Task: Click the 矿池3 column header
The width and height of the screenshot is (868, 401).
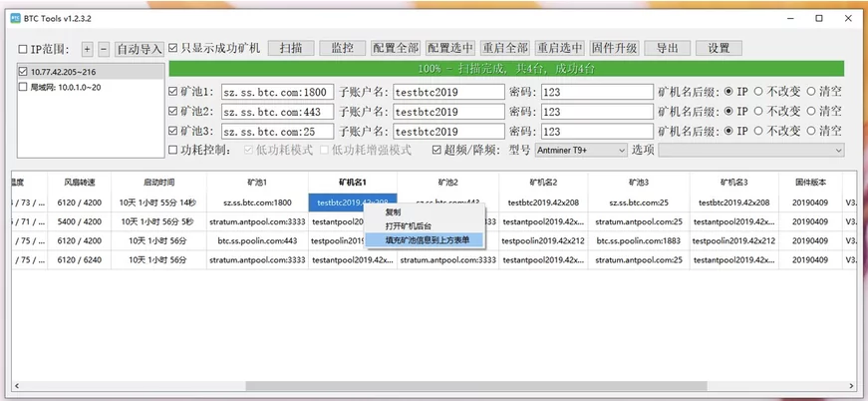Action: pos(638,183)
